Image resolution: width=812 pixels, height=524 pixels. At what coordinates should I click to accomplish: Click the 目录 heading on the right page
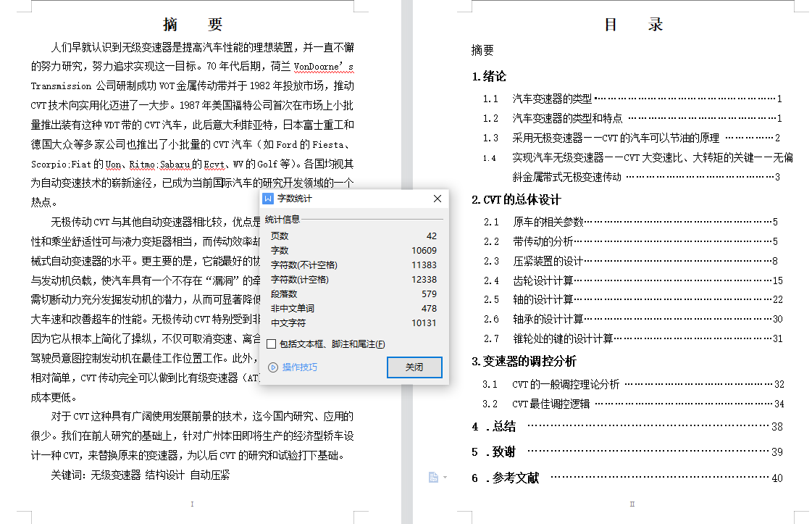tap(634, 25)
